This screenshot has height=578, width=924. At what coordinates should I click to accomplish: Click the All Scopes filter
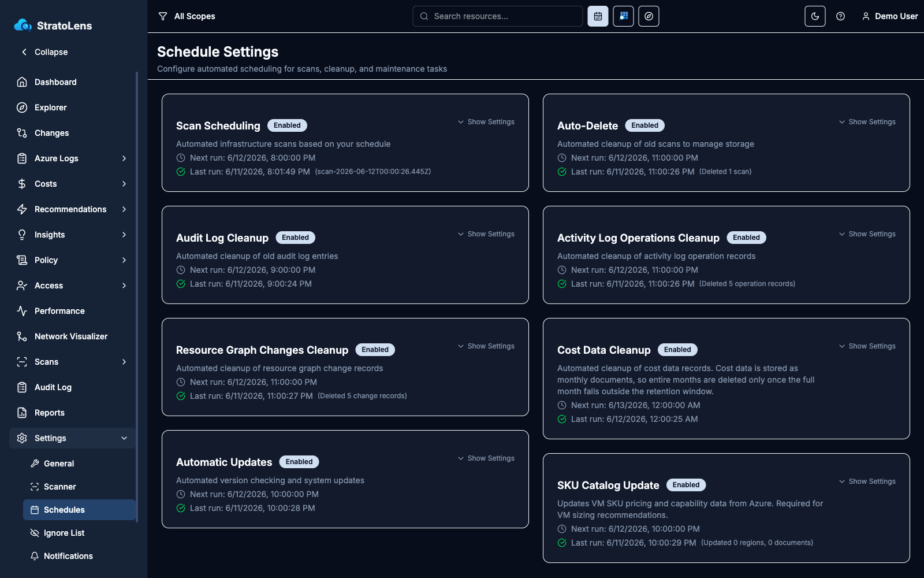pos(187,16)
